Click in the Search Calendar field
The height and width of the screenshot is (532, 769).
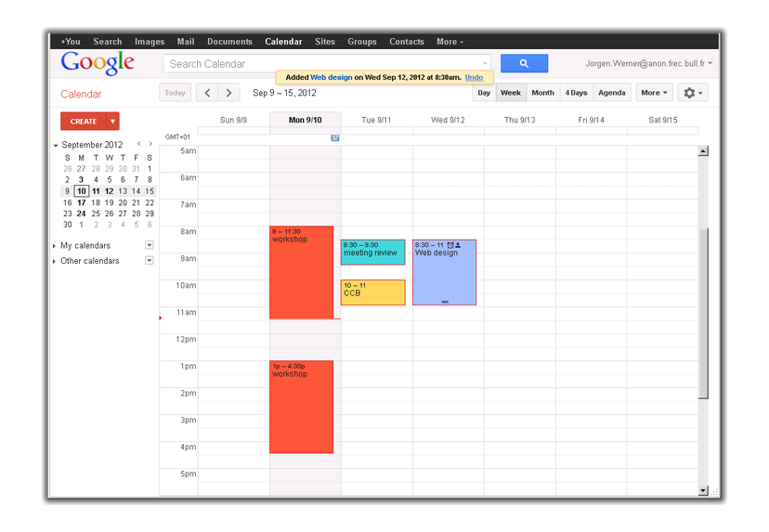click(x=325, y=64)
